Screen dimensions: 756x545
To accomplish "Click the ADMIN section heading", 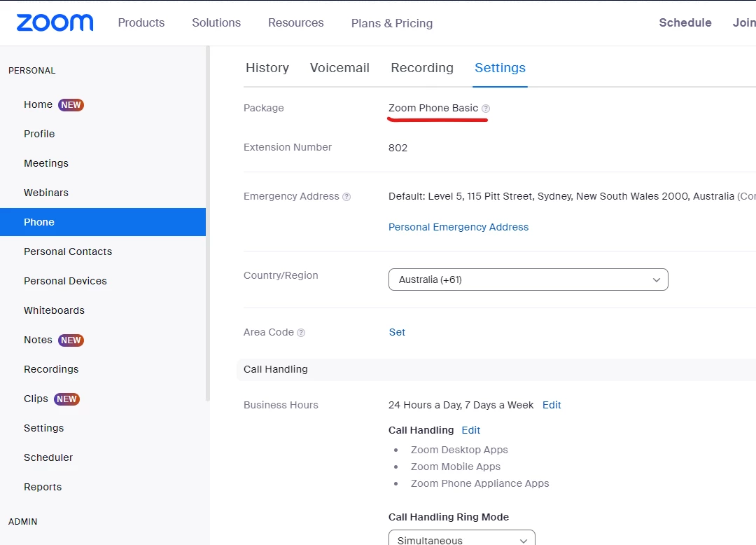I will (22, 521).
